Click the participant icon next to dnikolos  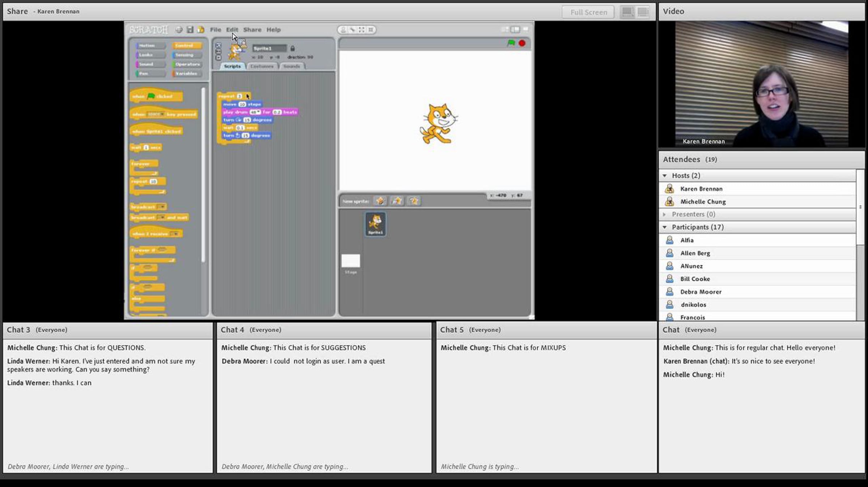[x=669, y=304]
